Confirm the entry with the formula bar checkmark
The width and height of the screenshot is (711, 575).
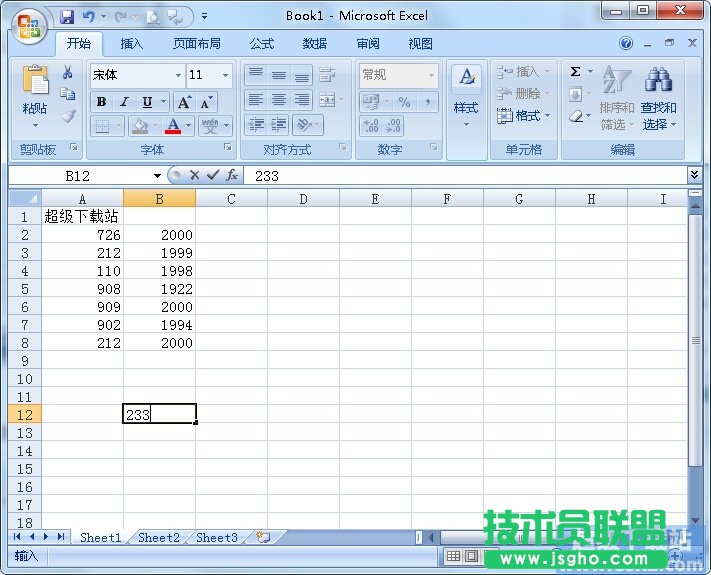coord(212,175)
